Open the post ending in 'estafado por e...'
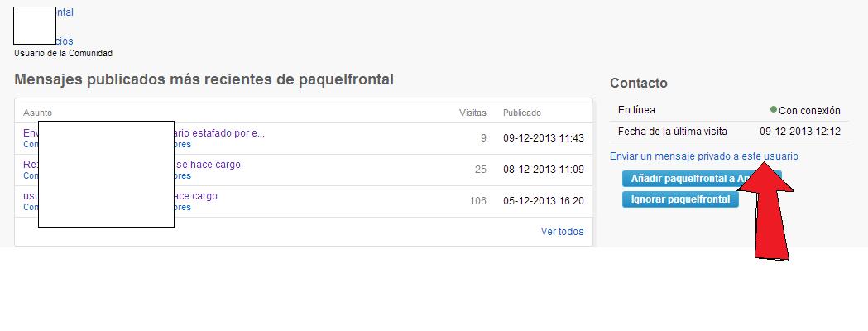 tap(144, 133)
